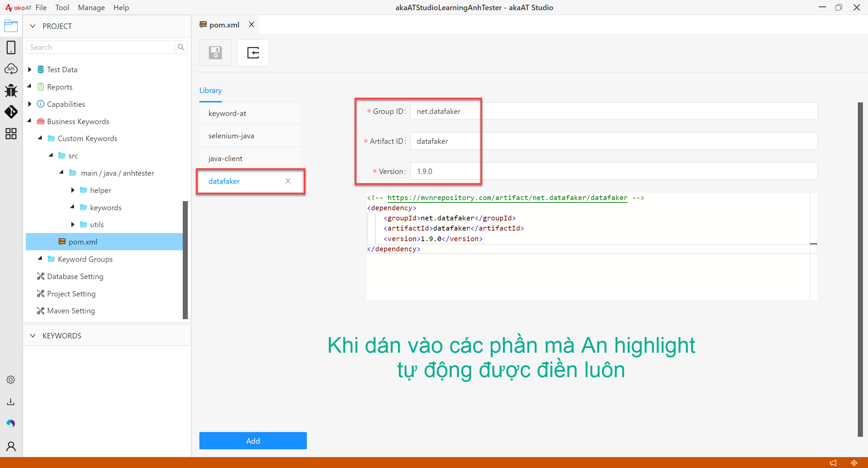Image resolution: width=868 pixels, height=468 pixels.
Task: Click into the Artifact ID field
Action: coord(614,141)
